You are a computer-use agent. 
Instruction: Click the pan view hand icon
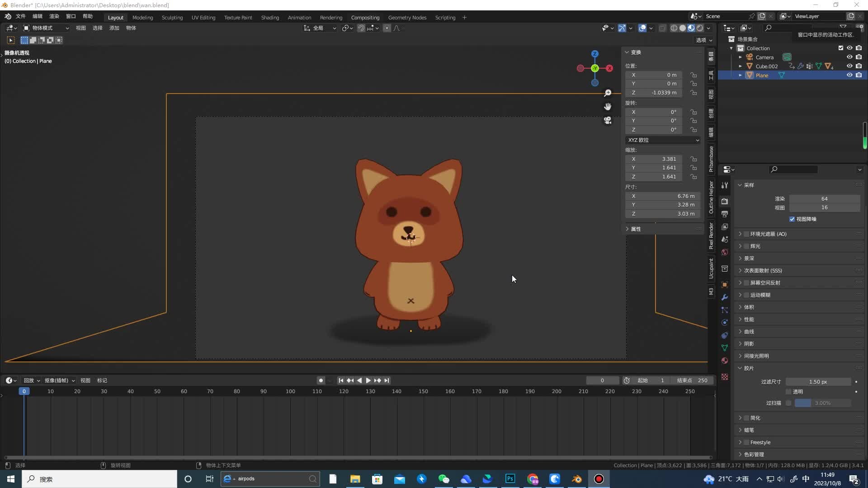pos(608,107)
